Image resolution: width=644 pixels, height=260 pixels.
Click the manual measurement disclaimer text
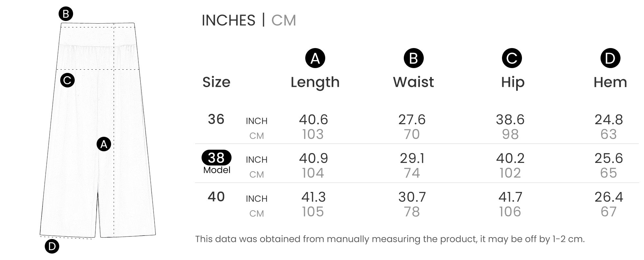390,239
